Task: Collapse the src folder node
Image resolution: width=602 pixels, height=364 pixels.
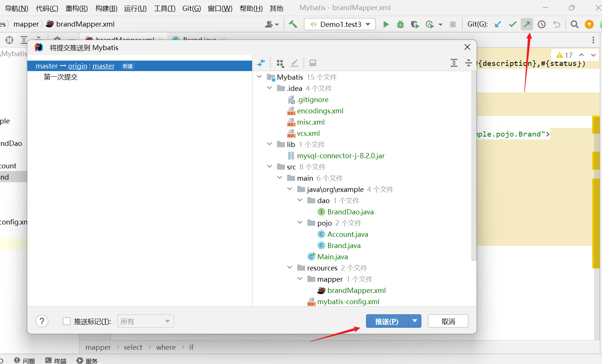Action: 270,166
